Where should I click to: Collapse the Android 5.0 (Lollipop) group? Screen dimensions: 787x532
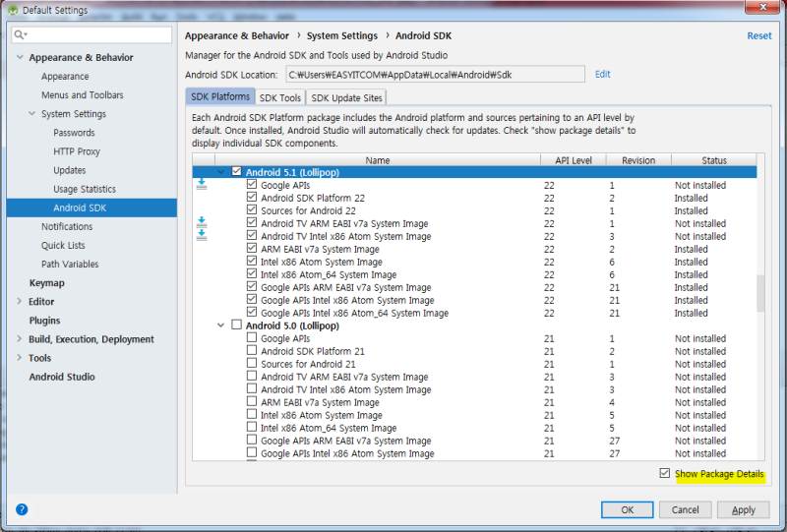[x=220, y=325]
